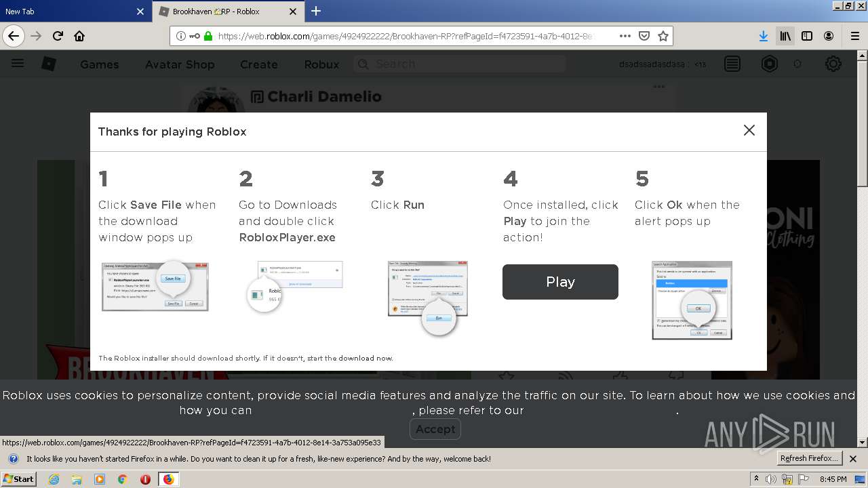Click the taskbar clock showing 8:45 PM
Image resolution: width=868 pixels, height=488 pixels.
tap(833, 479)
